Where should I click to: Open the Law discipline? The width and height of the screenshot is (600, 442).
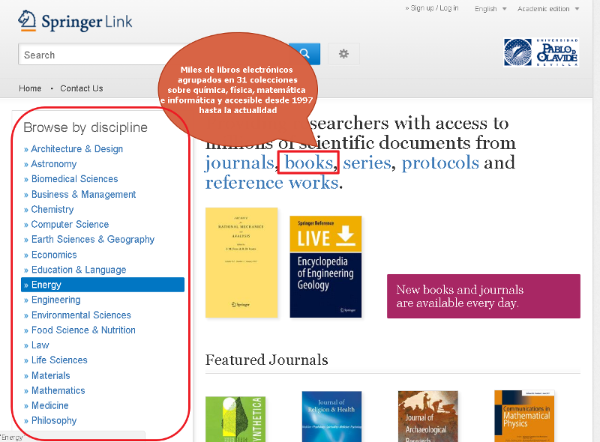point(40,345)
